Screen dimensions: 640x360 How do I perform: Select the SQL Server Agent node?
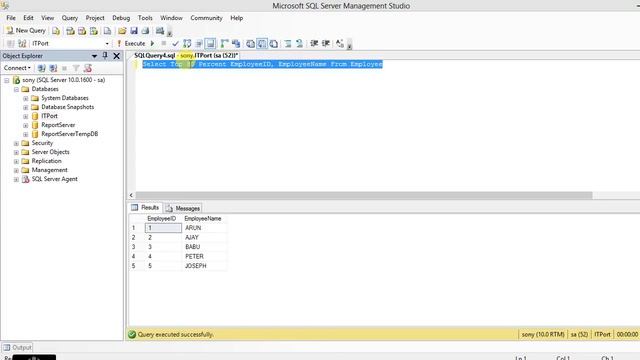coord(55,179)
